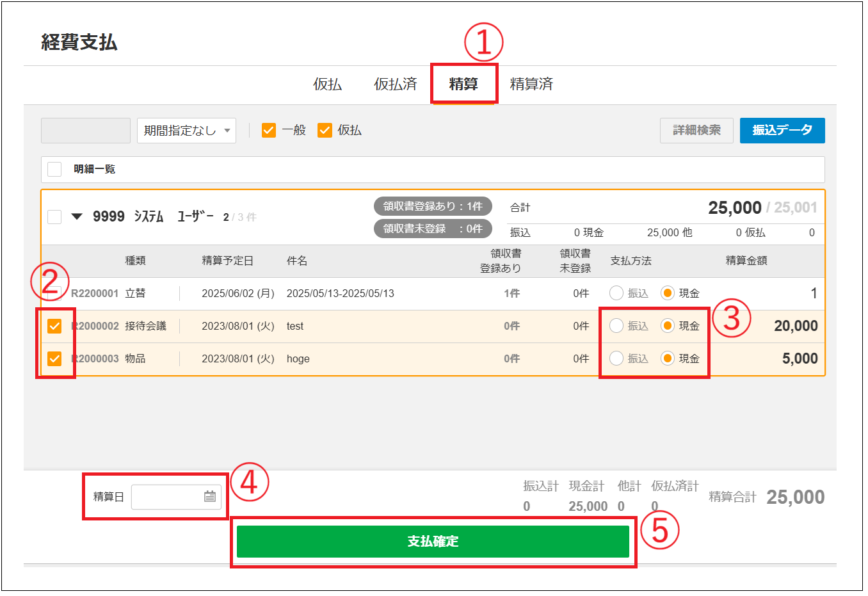Switch to the 仮払 tab
This screenshot has height=596, width=868.
tap(327, 85)
